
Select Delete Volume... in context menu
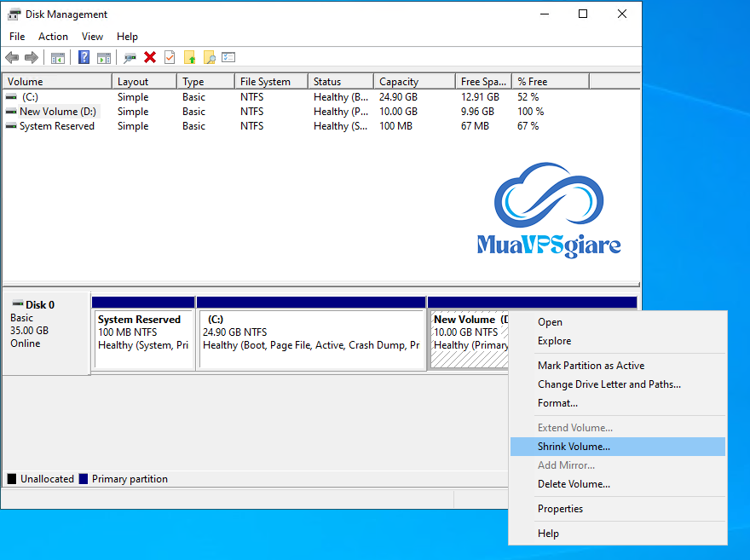click(x=574, y=484)
